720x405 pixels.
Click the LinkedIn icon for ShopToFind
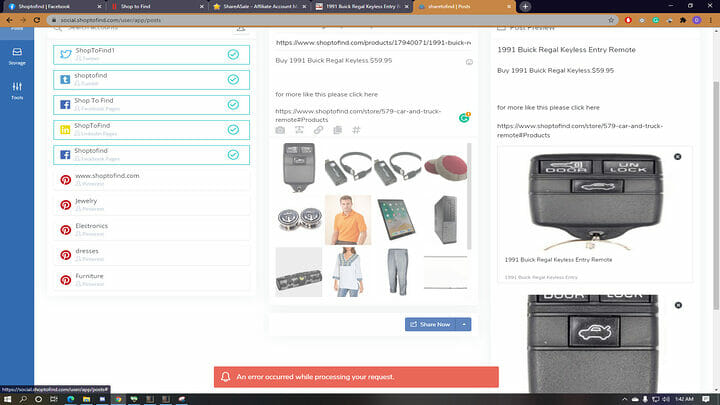coord(65,130)
